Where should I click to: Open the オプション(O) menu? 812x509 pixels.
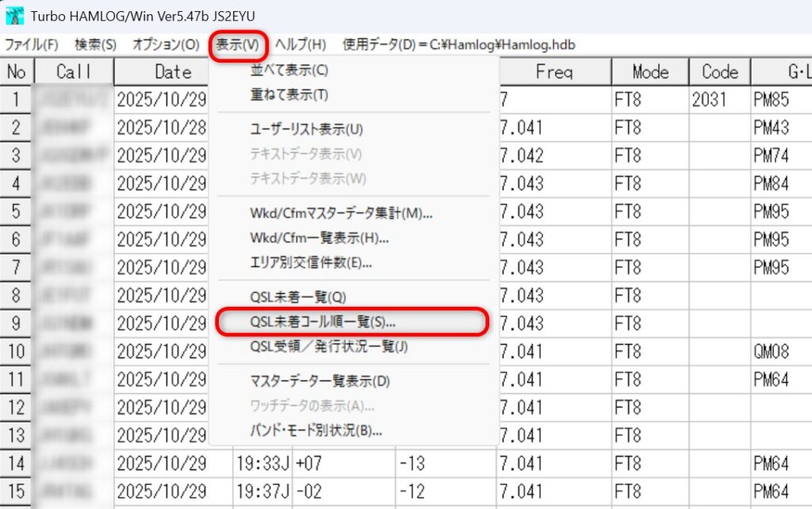[166, 44]
